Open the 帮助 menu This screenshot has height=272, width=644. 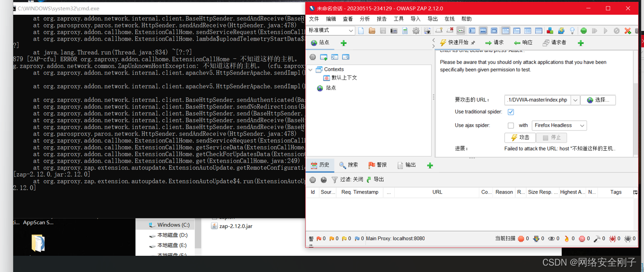[466, 19]
